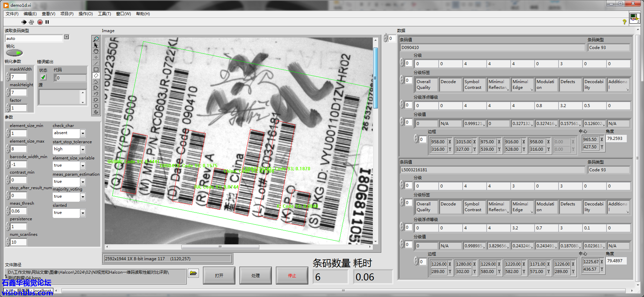Select the Polygon ROI tool
Screen dimensions: 644x297
coord(96,88)
